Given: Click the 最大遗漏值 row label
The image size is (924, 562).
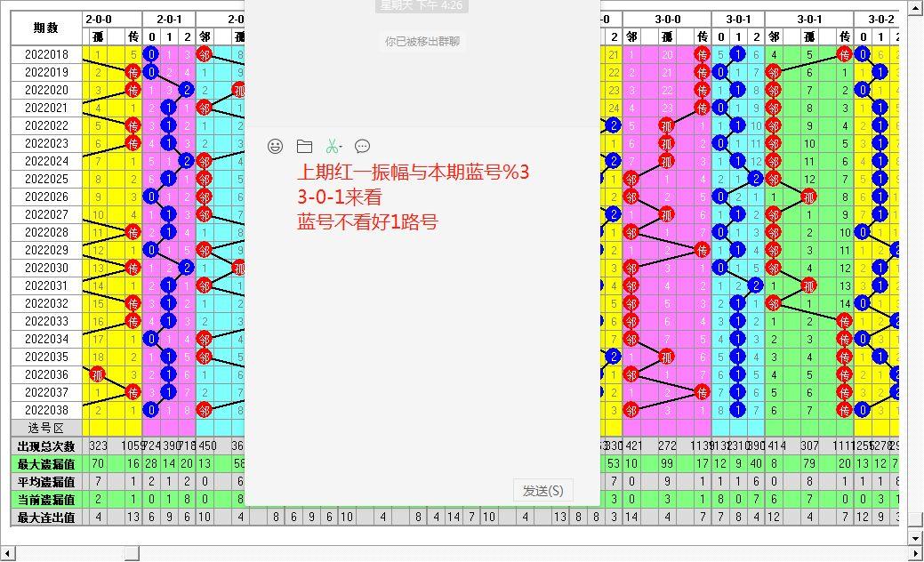Looking at the screenshot, I should pos(46,463).
